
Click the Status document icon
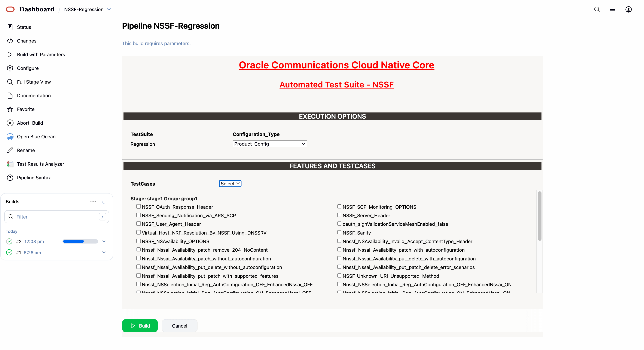point(10,27)
